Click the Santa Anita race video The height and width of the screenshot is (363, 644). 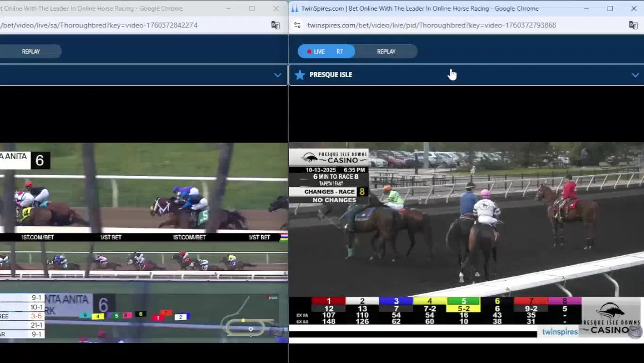coord(144,243)
